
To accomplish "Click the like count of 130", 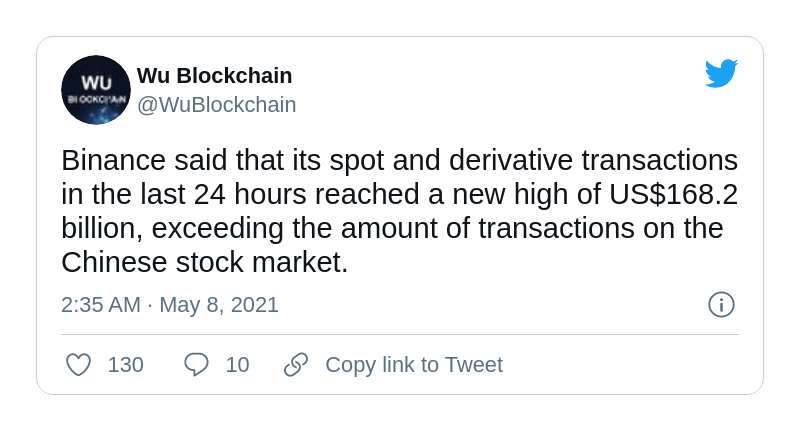I will point(126,365).
